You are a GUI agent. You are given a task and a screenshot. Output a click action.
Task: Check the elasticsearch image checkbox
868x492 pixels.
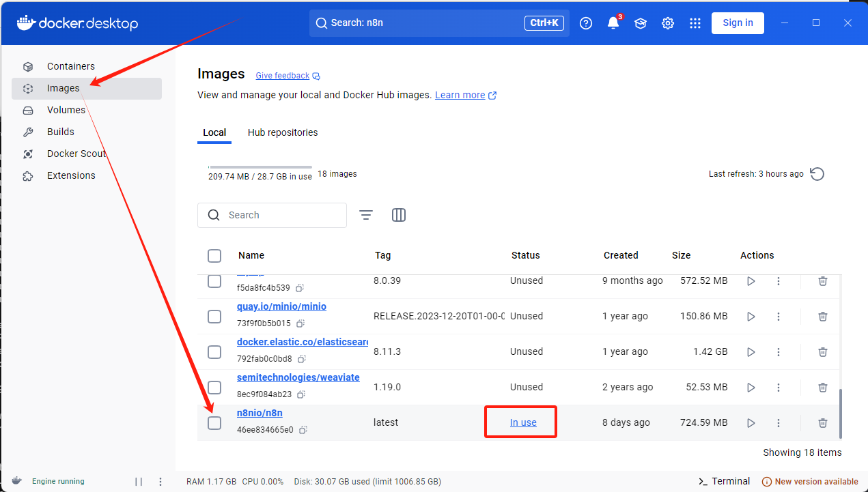(x=214, y=352)
